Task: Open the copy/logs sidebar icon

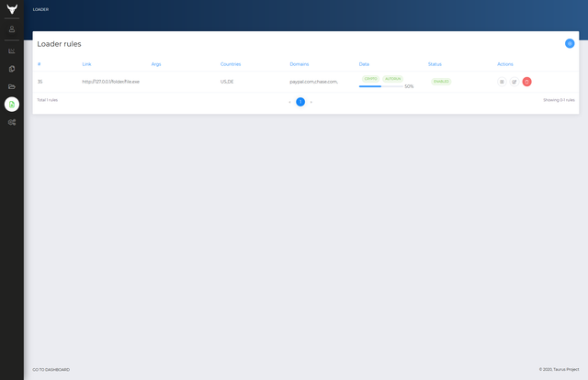Action: click(12, 69)
